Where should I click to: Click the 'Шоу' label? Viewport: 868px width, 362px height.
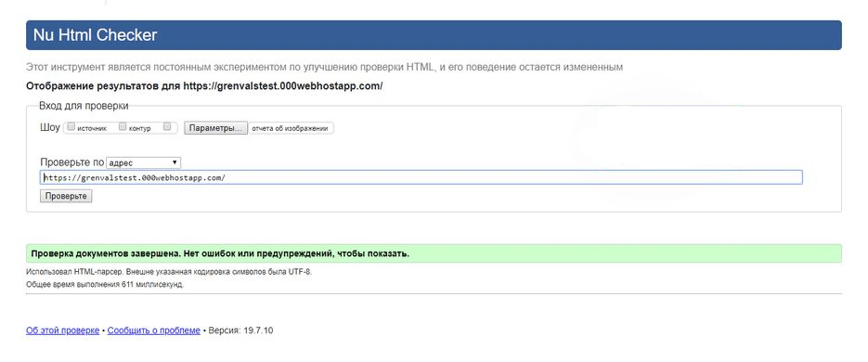tap(50, 127)
